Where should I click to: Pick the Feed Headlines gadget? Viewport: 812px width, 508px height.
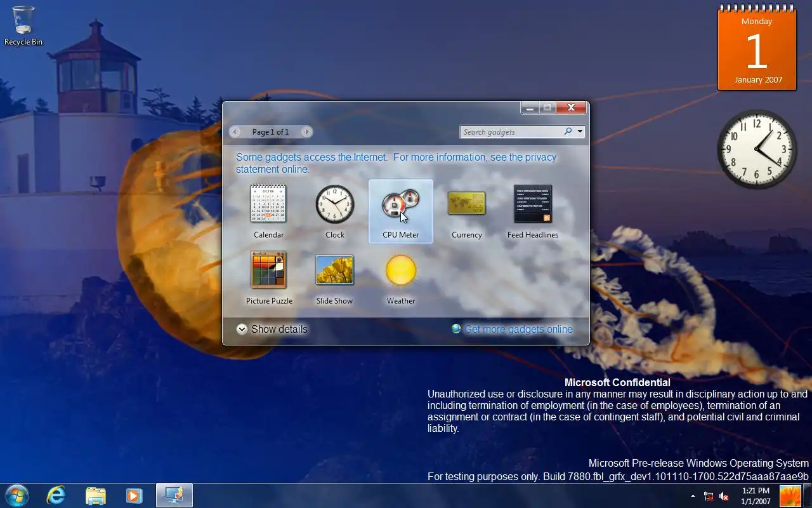click(533, 204)
